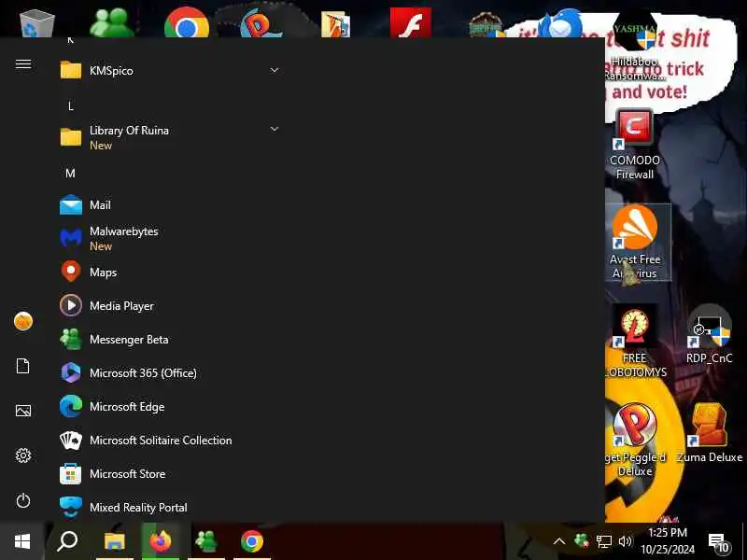
Task: Open the user account avatar
Action: pos(22,321)
